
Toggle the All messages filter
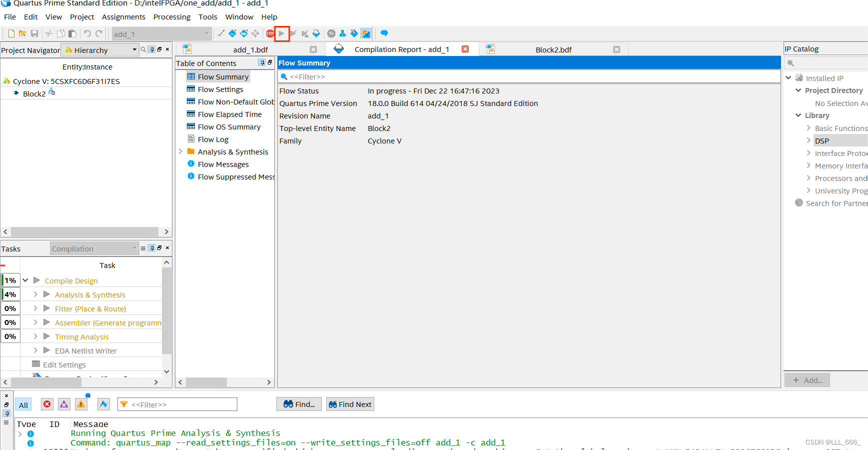point(23,404)
